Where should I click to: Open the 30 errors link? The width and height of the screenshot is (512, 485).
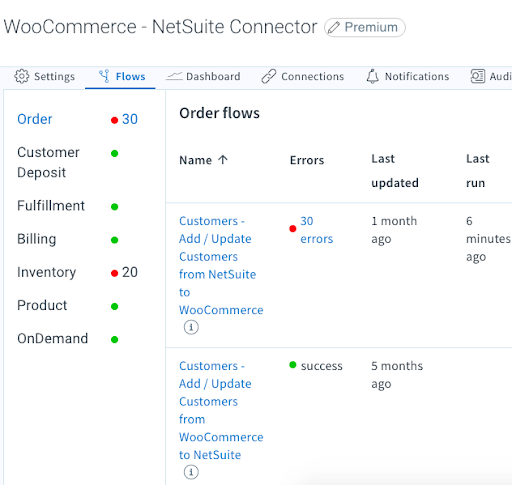pos(316,230)
